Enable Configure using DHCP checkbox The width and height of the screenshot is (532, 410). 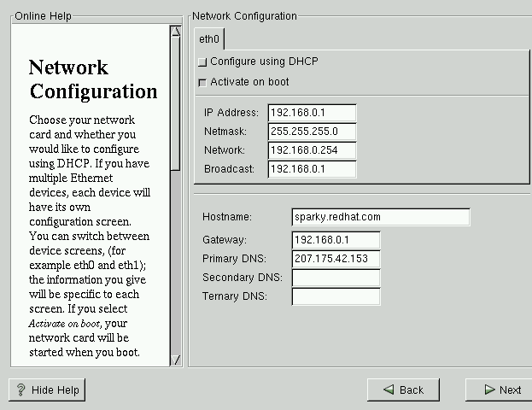pyautogui.click(x=202, y=62)
